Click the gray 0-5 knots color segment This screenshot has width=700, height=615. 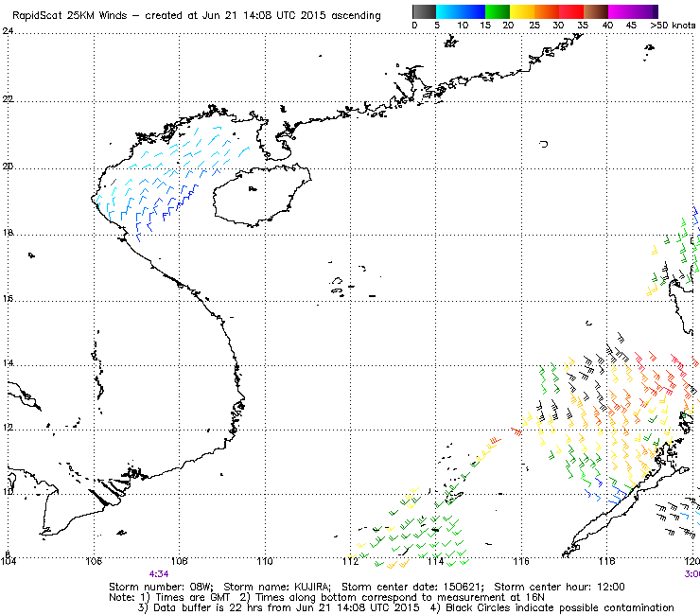pos(424,11)
